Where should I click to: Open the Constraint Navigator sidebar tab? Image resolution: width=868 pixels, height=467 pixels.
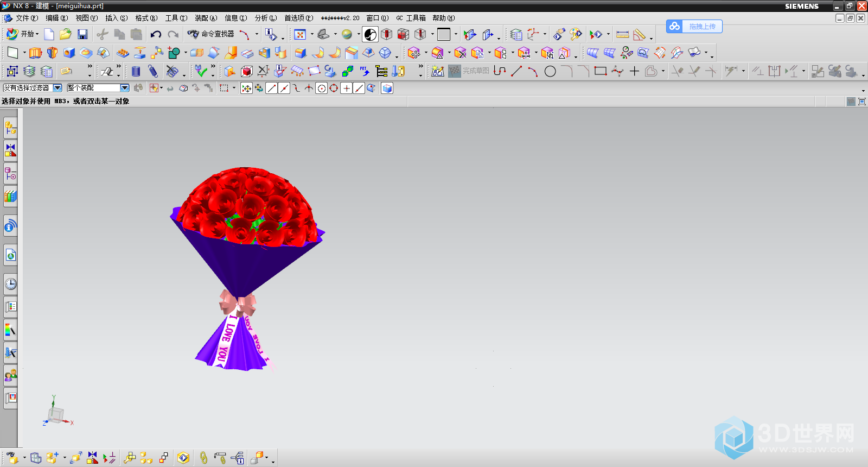click(x=10, y=150)
